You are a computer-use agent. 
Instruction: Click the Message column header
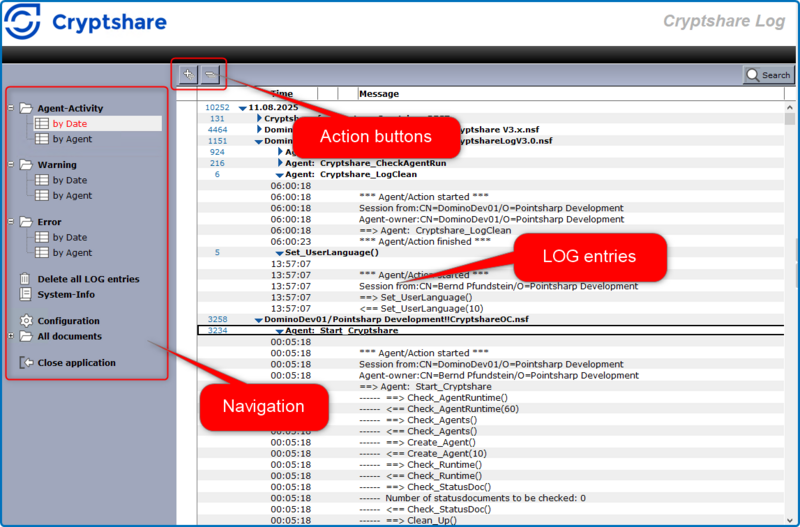pyautogui.click(x=379, y=94)
